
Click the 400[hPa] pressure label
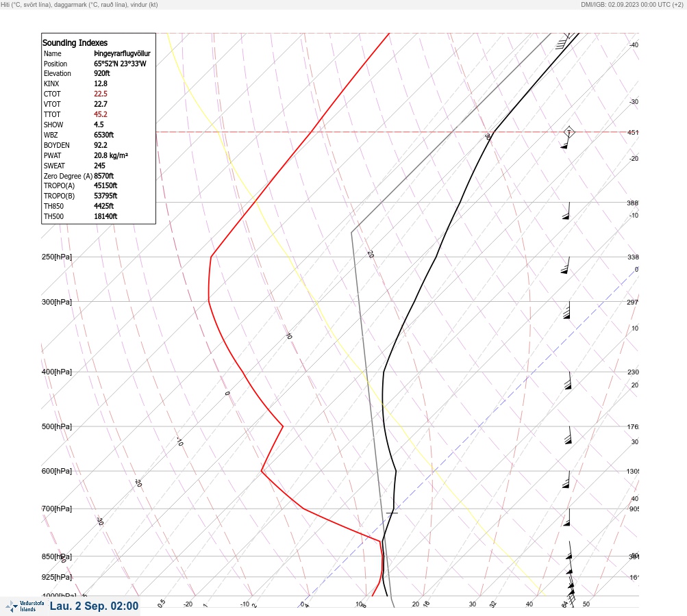(57, 372)
